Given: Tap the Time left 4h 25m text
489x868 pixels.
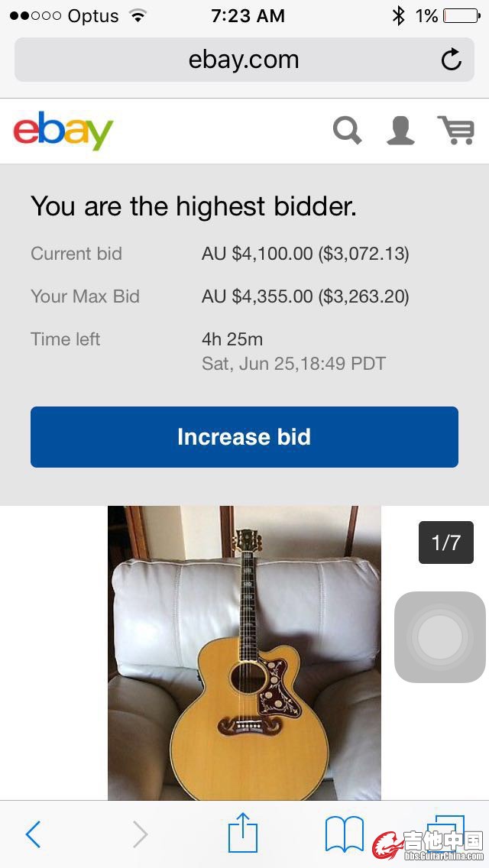Looking at the screenshot, I should click(232, 339).
